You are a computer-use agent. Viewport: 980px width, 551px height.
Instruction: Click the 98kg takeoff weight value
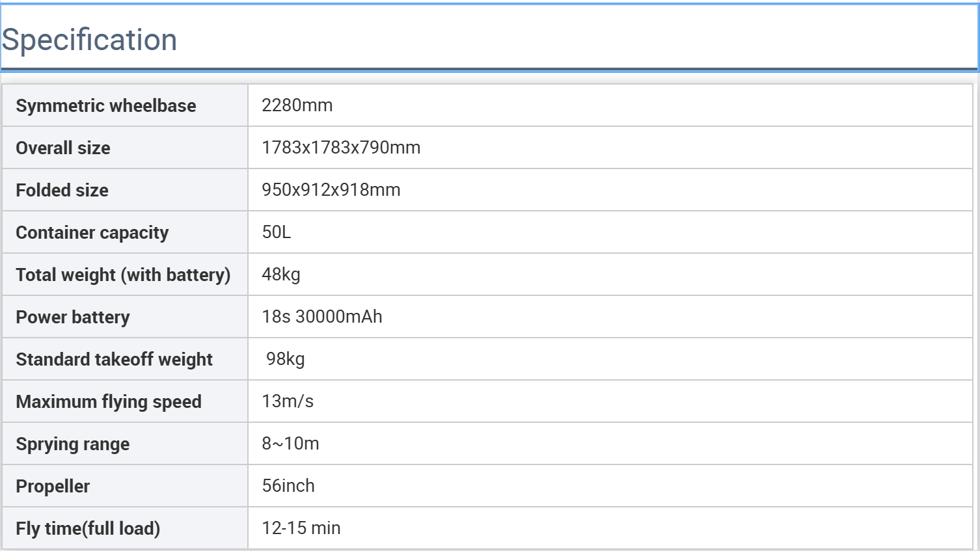pyautogui.click(x=285, y=359)
